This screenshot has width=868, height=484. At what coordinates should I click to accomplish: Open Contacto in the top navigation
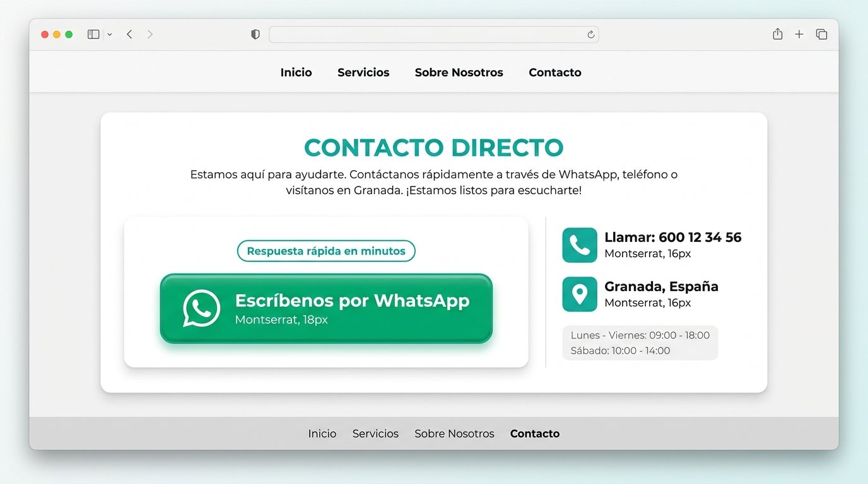(555, 72)
